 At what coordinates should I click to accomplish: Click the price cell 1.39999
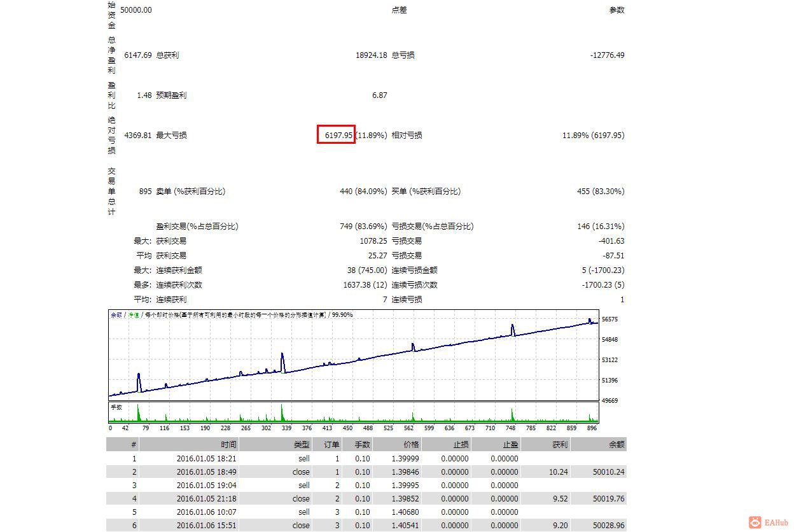pyautogui.click(x=405, y=459)
